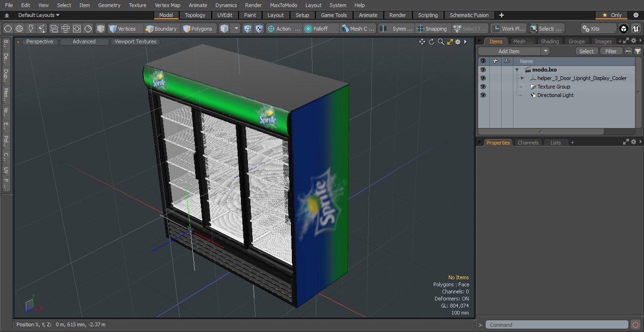Click the orange-faced cube items icon

(224, 29)
